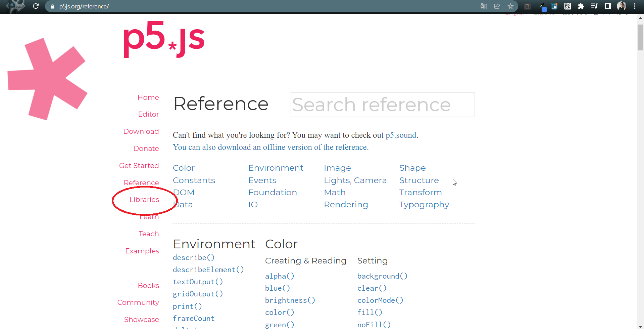Jump to the IO category

tap(253, 205)
